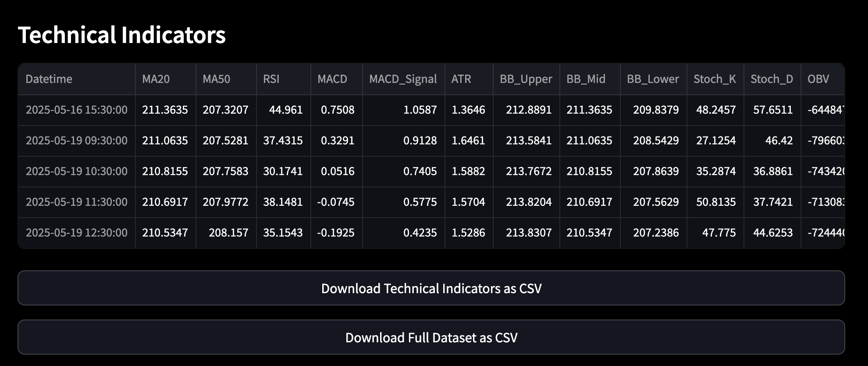
Task: Click MACD_Signal cell 0.5775
Action: [404, 202]
